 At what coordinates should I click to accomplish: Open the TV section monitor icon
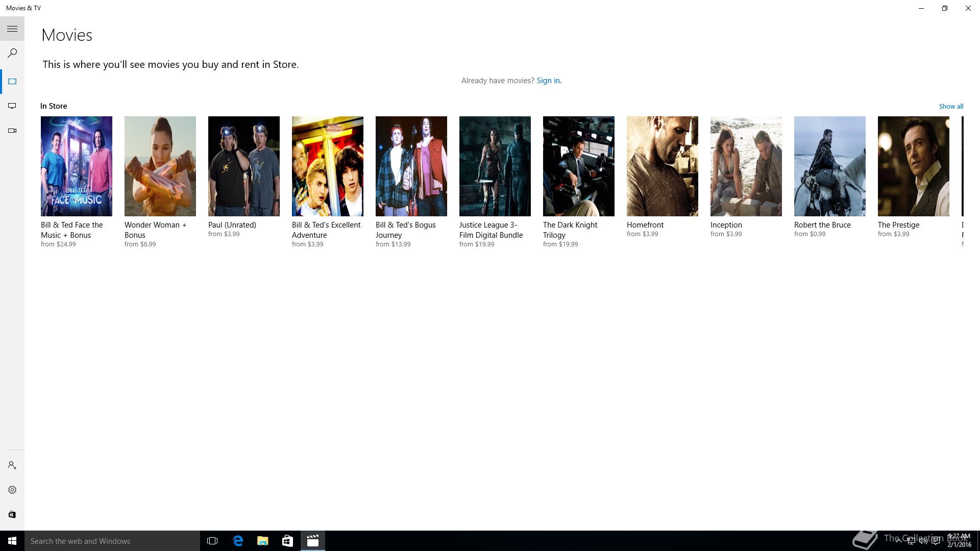[x=12, y=106]
